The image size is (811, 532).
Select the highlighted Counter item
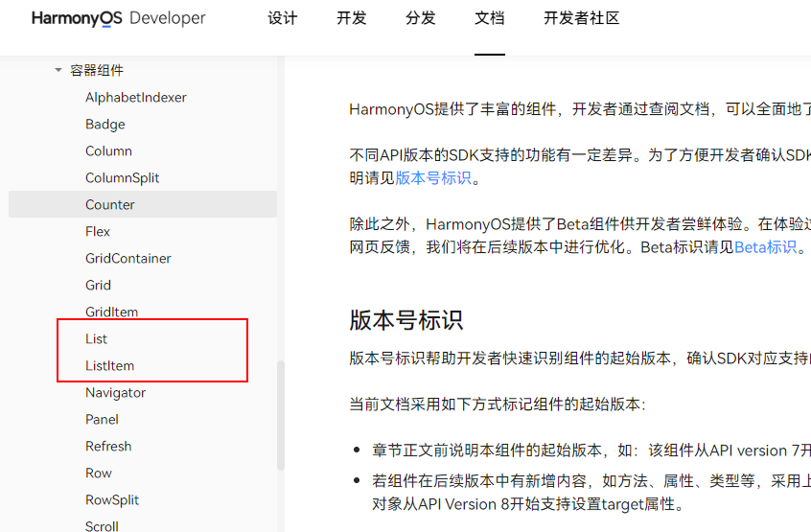pyautogui.click(x=143, y=204)
